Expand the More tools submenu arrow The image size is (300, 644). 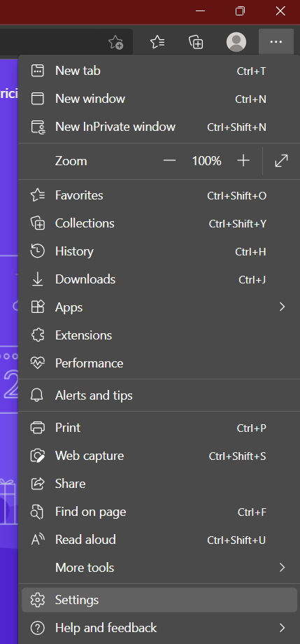[x=282, y=568]
